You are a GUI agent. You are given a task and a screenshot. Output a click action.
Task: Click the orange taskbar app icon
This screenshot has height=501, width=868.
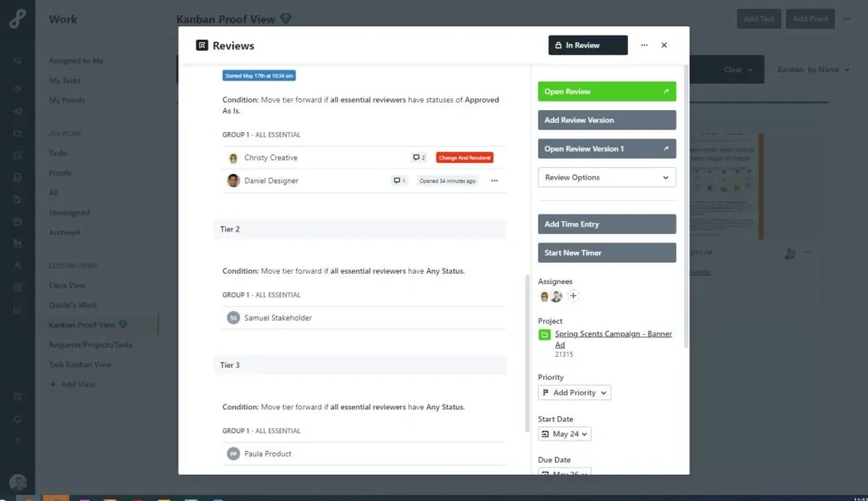point(56,498)
